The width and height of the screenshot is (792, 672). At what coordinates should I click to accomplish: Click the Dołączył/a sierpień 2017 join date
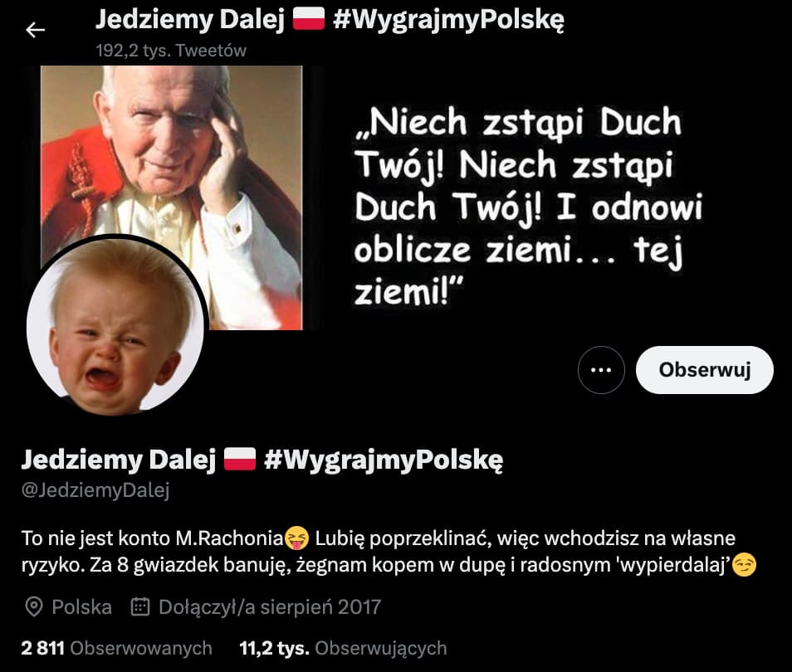pos(270,606)
